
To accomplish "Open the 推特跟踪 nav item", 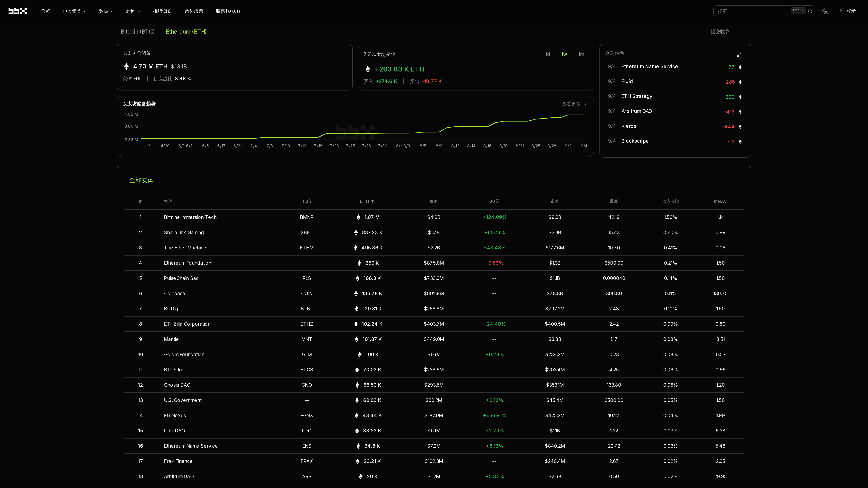I will (x=162, y=11).
